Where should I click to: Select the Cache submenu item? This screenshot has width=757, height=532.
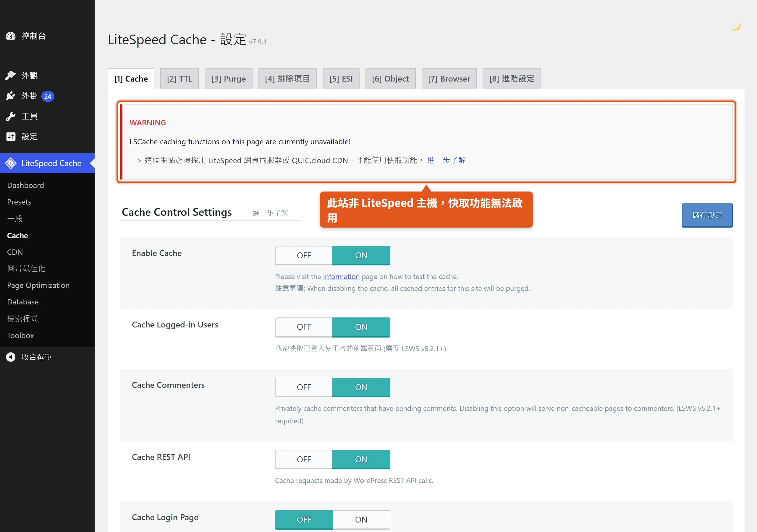tap(17, 235)
